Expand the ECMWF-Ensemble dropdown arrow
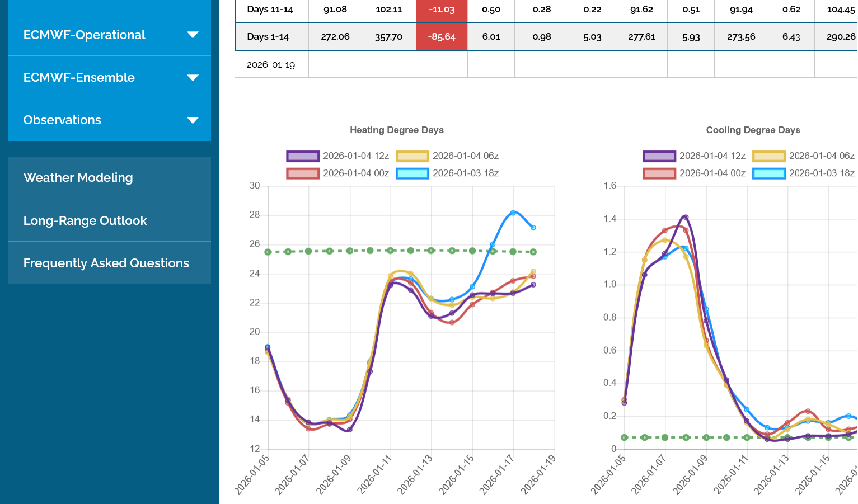The width and height of the screenshot is (858, 504). click(x=193, y=78)
